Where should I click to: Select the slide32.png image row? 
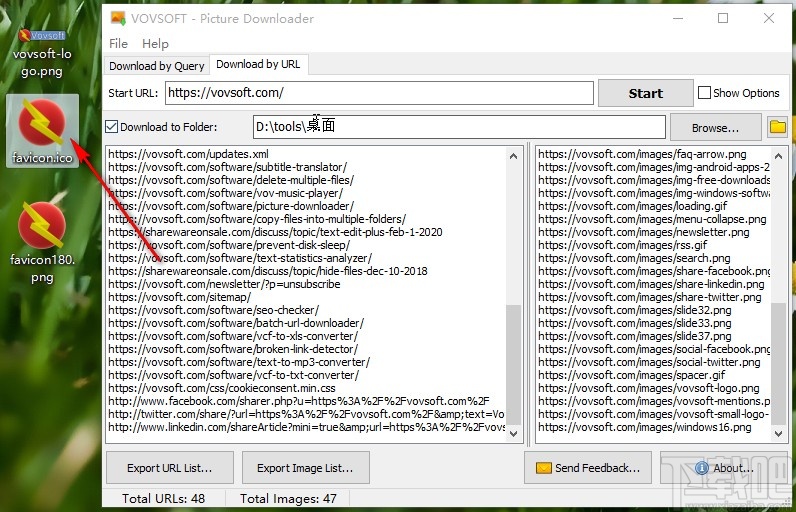click(653, 310)
